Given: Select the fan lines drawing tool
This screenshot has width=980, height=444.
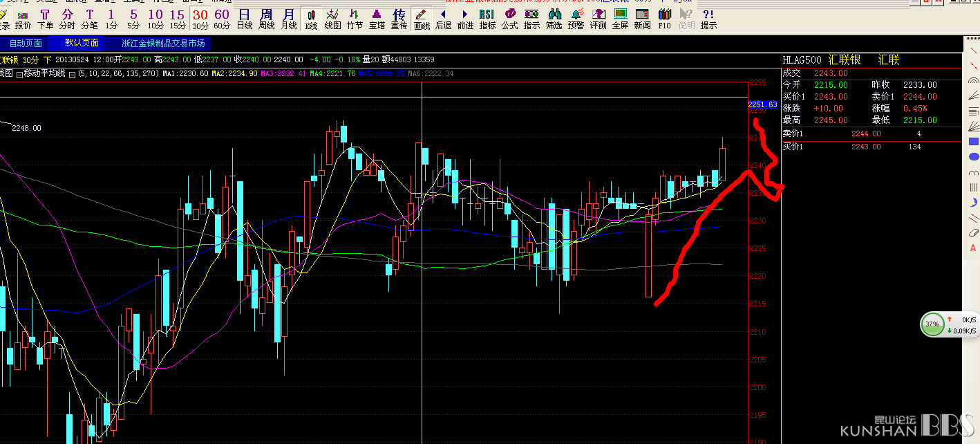Looking at the screenshot, I should (974, 127).
